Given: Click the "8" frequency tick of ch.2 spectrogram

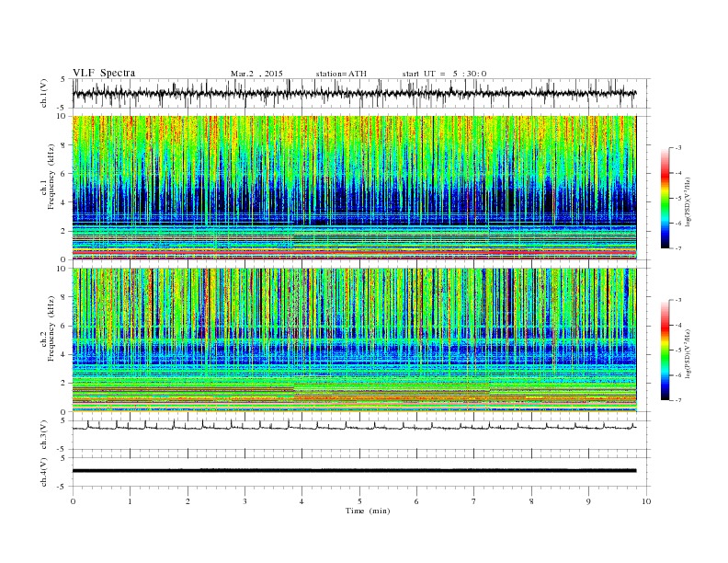Looking at the screenshot, I should [64, 297].
